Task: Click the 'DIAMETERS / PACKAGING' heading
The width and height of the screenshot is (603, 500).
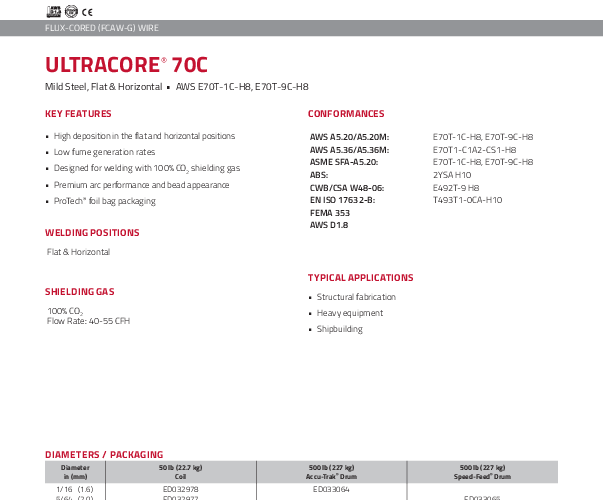Action: [x=104, y=455]
